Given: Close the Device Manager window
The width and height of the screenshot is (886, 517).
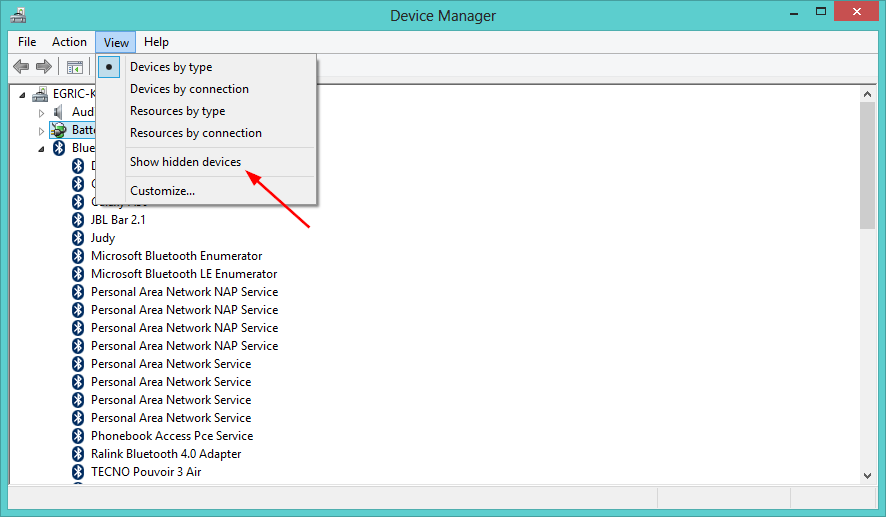Looking at the screenshot, I should (x=857, y=12).
